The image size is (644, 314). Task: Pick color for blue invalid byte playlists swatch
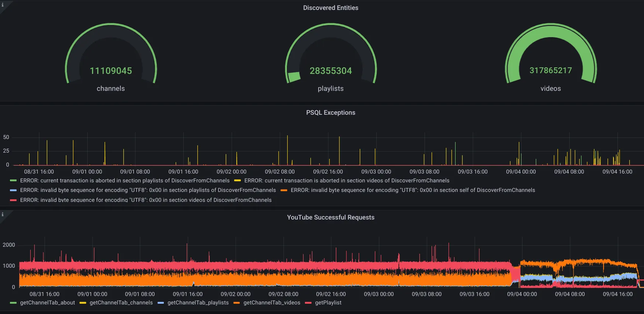[x=13, y=190]
